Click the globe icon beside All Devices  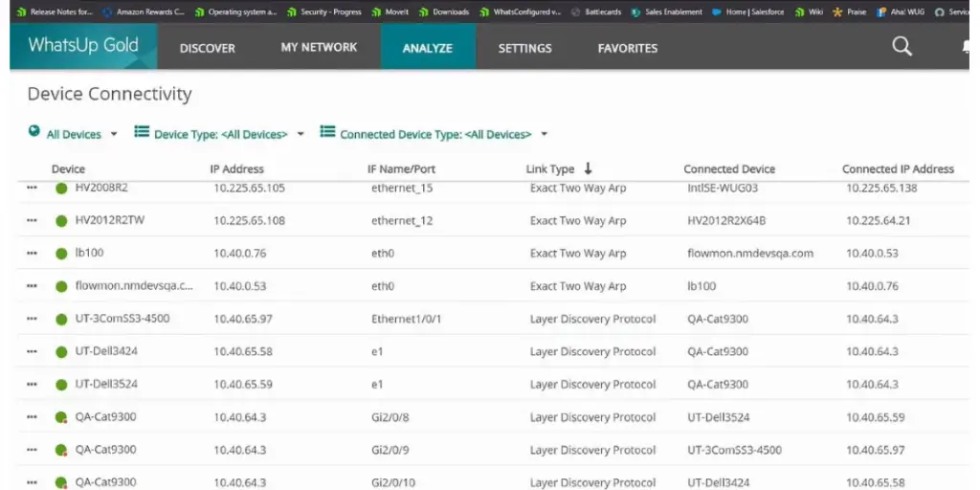coord(34,132)
